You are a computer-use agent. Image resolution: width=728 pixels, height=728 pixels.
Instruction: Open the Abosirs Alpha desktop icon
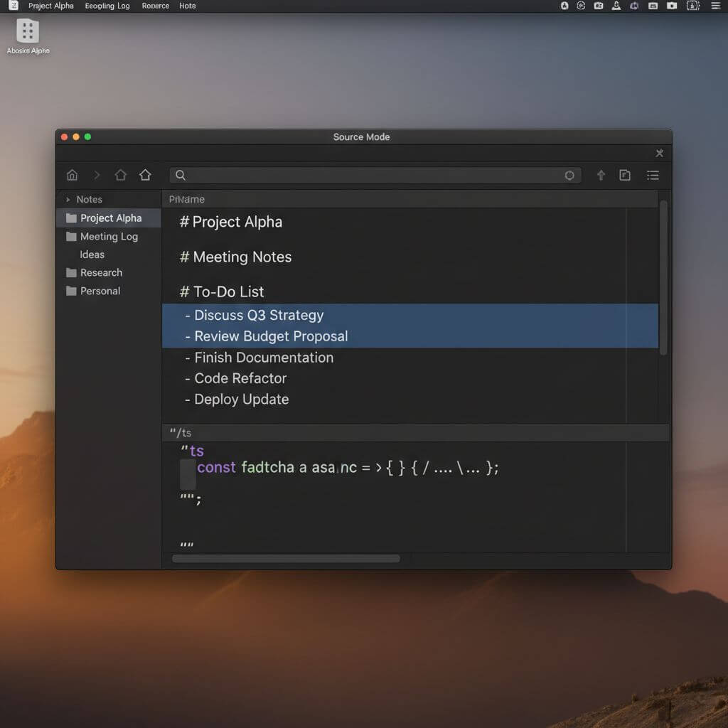tap(28, 37)
